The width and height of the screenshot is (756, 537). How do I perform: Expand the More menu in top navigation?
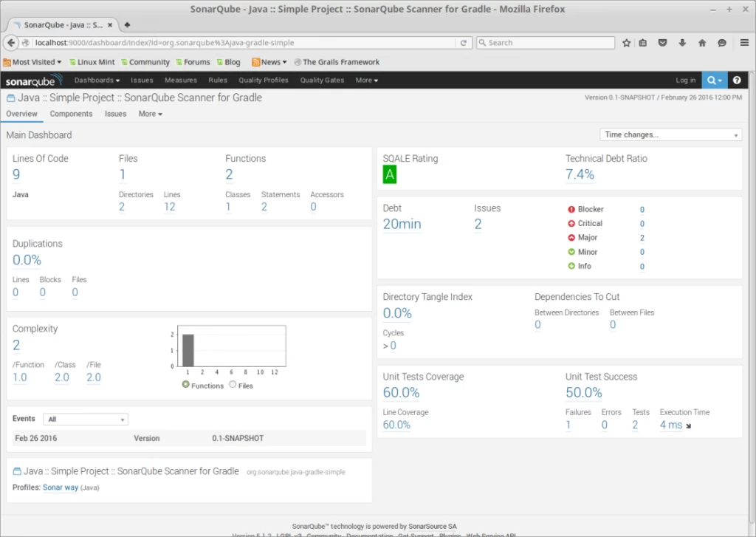pos(366,80)
